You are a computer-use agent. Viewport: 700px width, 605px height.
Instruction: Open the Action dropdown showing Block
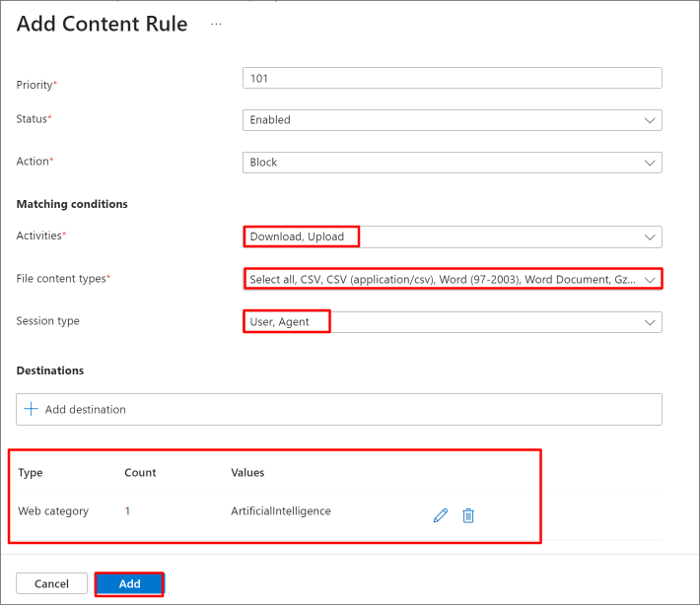[x=453, y=163]
